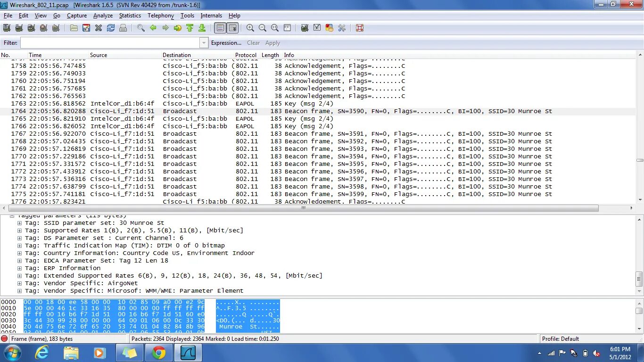Open Windows Start button
Image resolution: width=644 pixels, height=362 pixels.
(x=11, y=353)
